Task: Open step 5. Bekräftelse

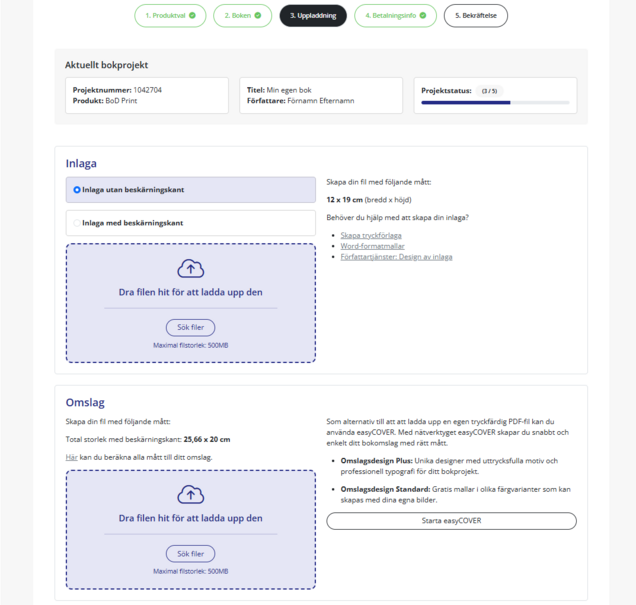Action: 476,16
